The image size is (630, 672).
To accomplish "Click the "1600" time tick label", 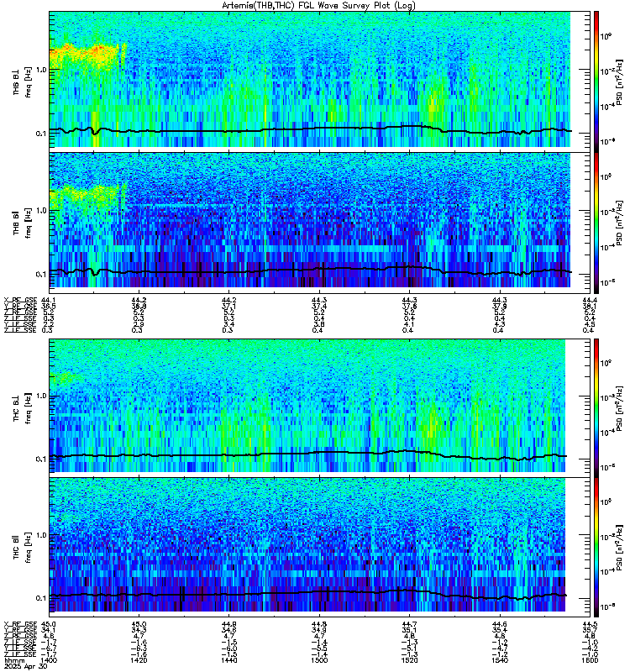I will tap(590, 660).
